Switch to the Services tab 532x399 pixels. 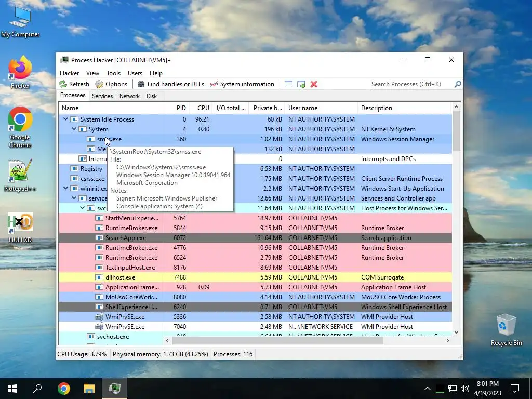point(102,96)
